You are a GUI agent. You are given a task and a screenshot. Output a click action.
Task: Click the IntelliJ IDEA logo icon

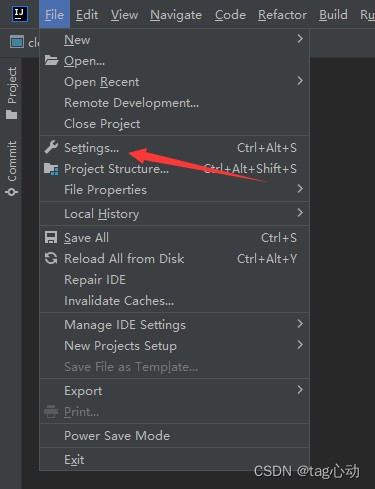click(20, 14)
